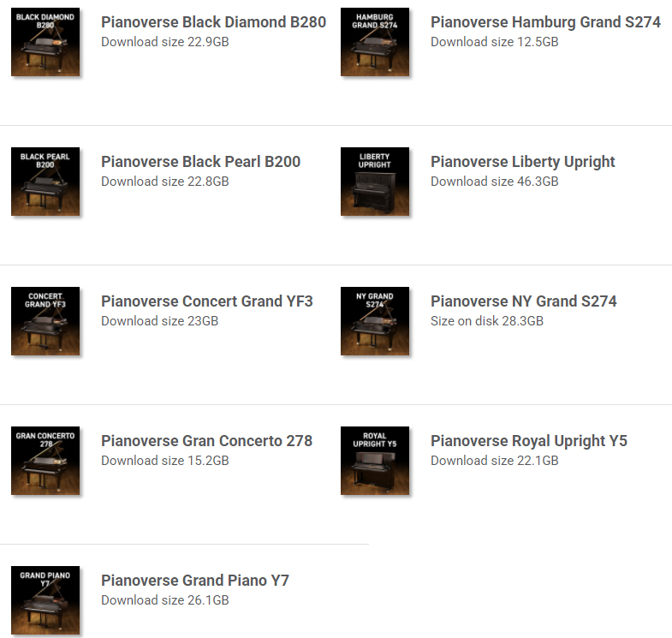Open the Gran Concerto 278 piano icon
Screen dimensions: 672x638
[x=45, y=461]
